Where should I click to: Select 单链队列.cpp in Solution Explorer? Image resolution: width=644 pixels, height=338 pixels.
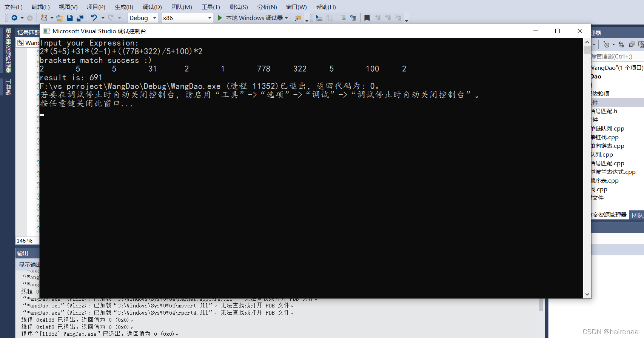(608, 129)
